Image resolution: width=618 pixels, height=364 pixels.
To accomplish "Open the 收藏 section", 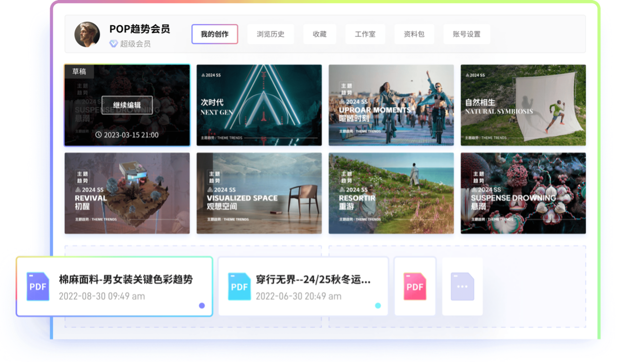I will 320,34.
